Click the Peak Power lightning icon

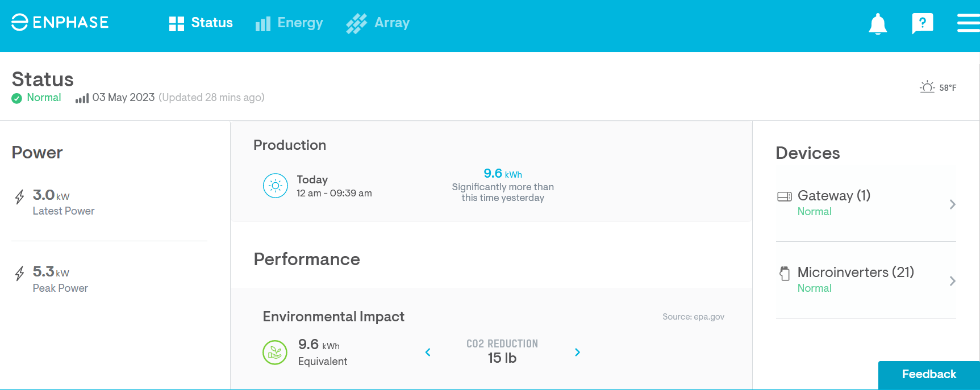20,274
